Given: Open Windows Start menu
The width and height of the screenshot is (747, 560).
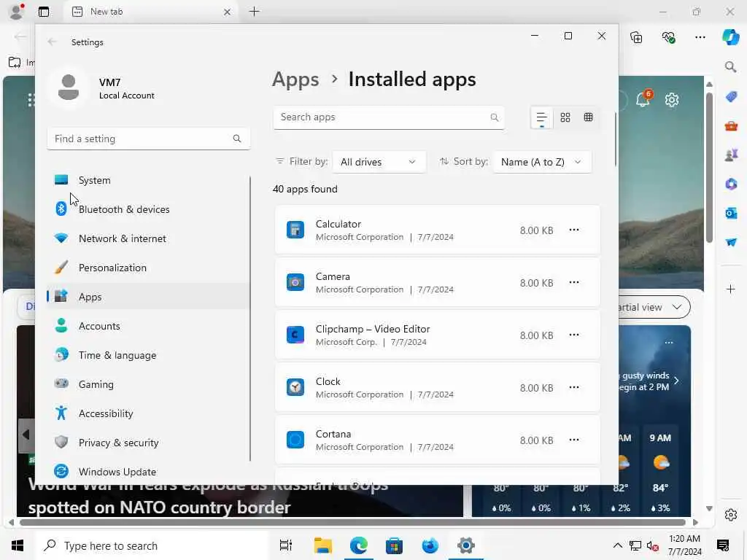Looking at the screenshot, I should tap(18, 545).
